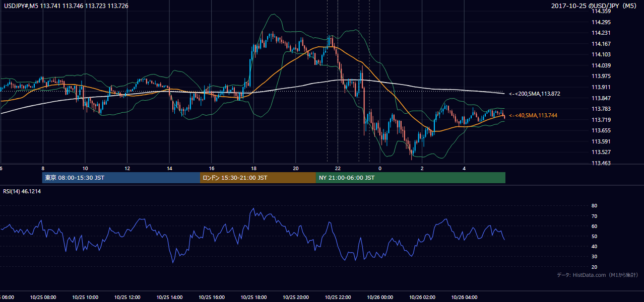Click RSI scale value 40

click(595, 246)
